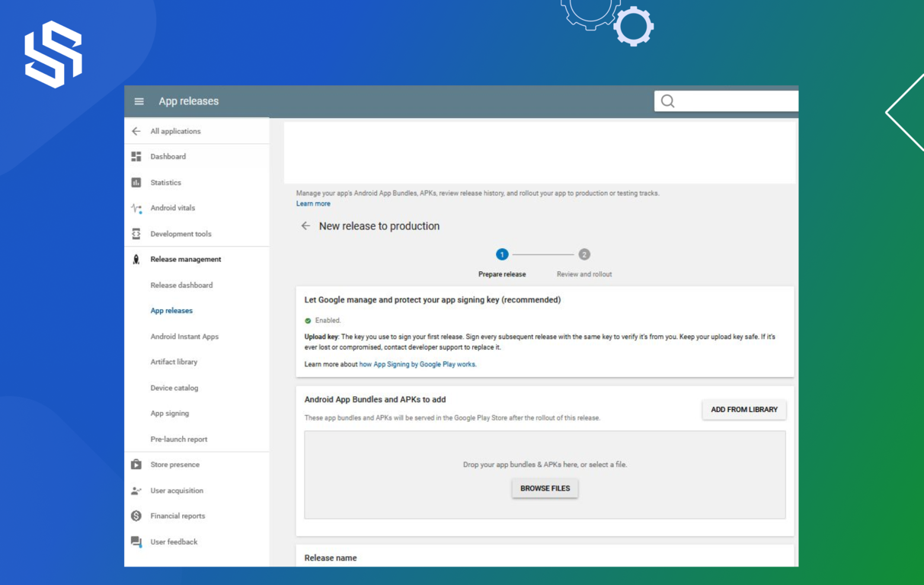Click the search magnifier icon
The width and height of the screenshot is (924, 585).
[668, 101]
